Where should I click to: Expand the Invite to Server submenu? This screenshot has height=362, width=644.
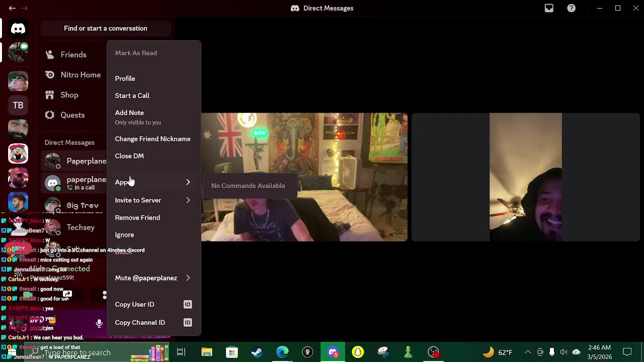[x=153, y=200]
